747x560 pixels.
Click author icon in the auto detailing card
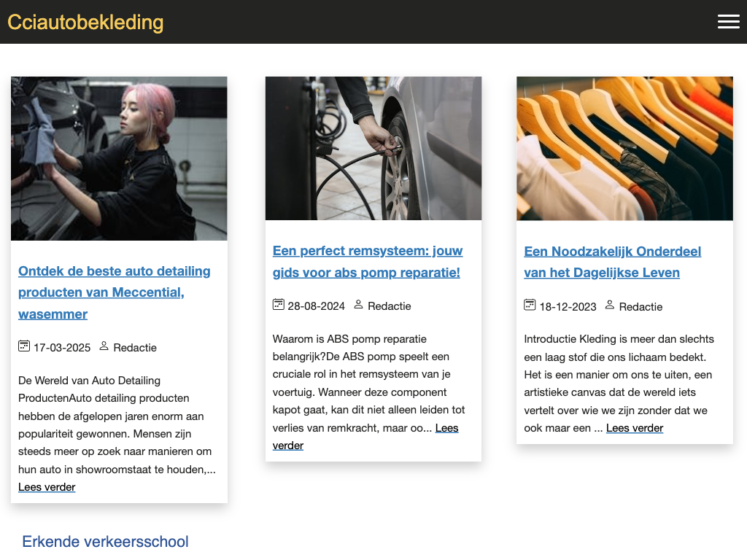point(104,346)
